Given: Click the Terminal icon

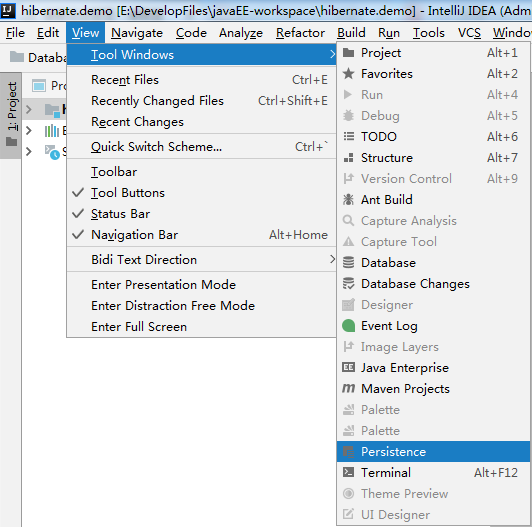Looking at the screenshot, I should 348,472.
